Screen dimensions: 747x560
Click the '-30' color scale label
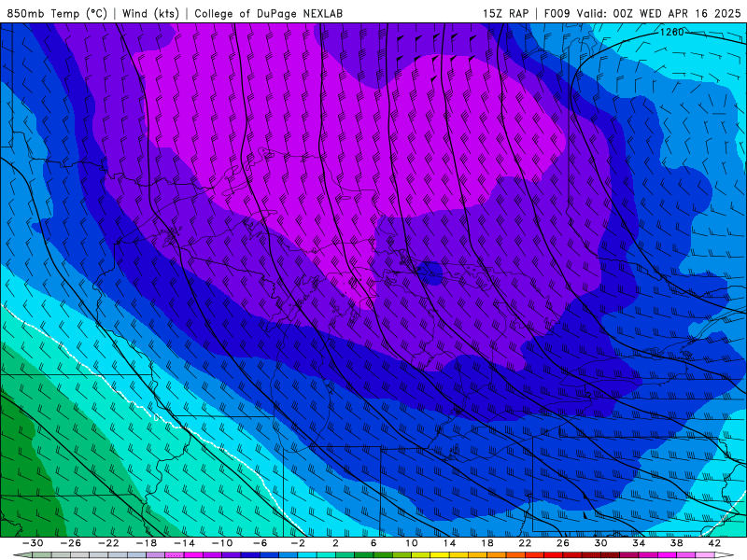33,543
